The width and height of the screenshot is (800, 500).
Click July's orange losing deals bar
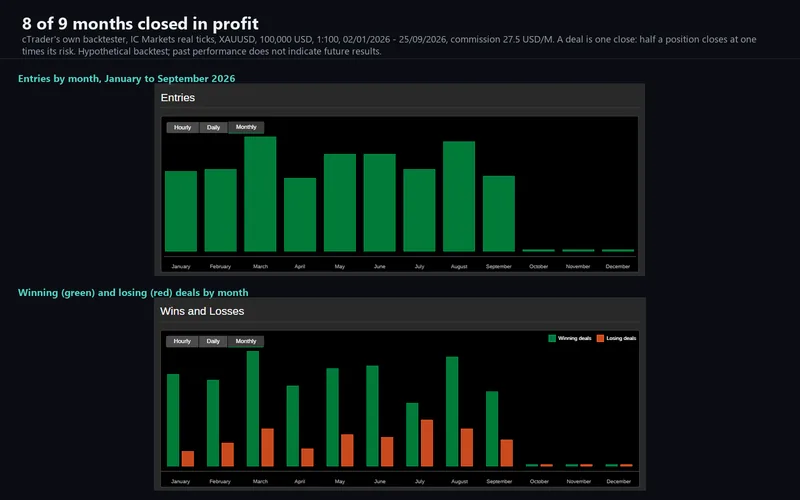coord(427,443)
